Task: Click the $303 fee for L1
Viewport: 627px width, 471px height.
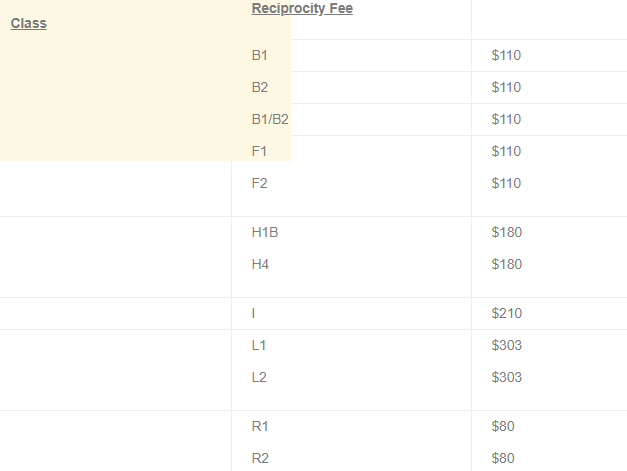Action: click(507, 345)
